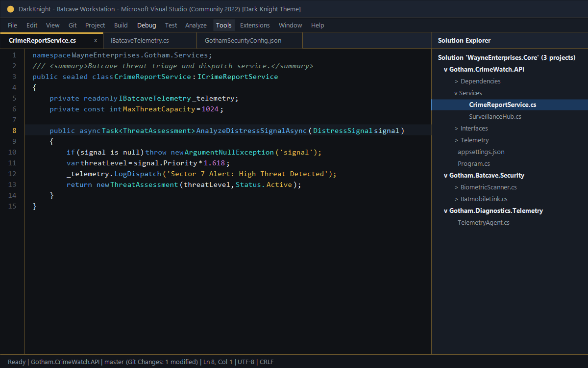Click the _telemetry field declaration
This screenshot has width=588, height=368.
tap(215, 98)
